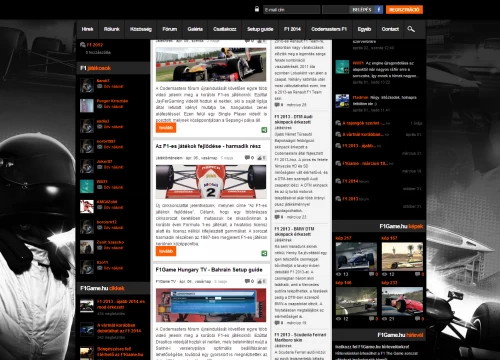Click comment icon below DTM Audi skinpack article
500x360 pixels.
point(277,217)
